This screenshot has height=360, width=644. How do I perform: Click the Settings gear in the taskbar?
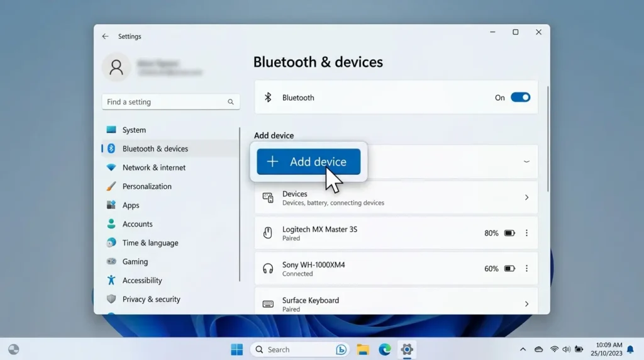(x=407, y=349)
